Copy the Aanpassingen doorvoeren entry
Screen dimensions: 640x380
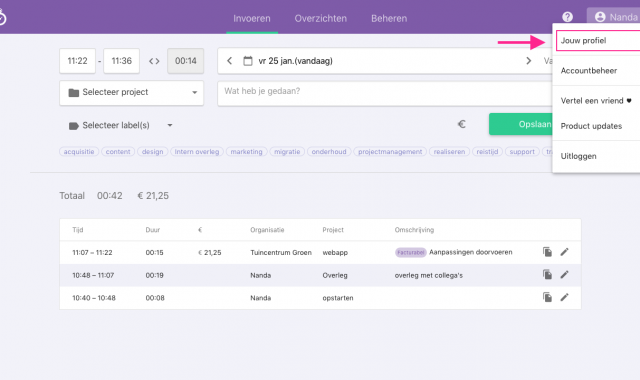pyautogui.click(x=547, y=252)
